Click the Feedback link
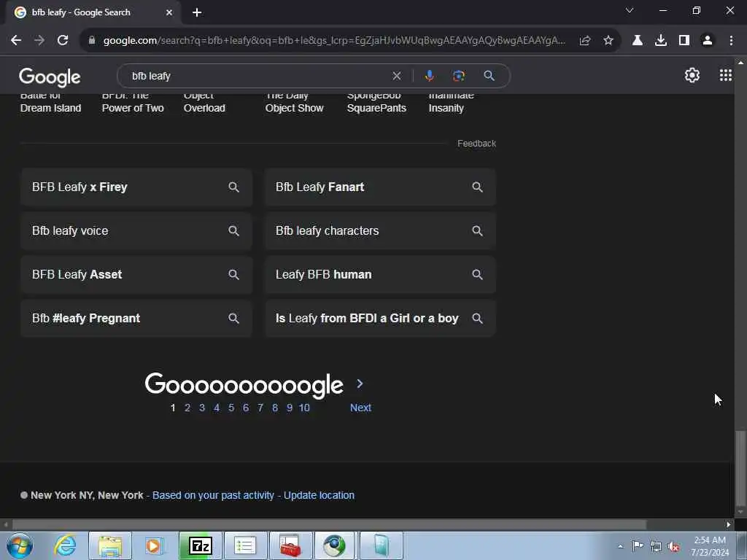 [x=476, y=144]
